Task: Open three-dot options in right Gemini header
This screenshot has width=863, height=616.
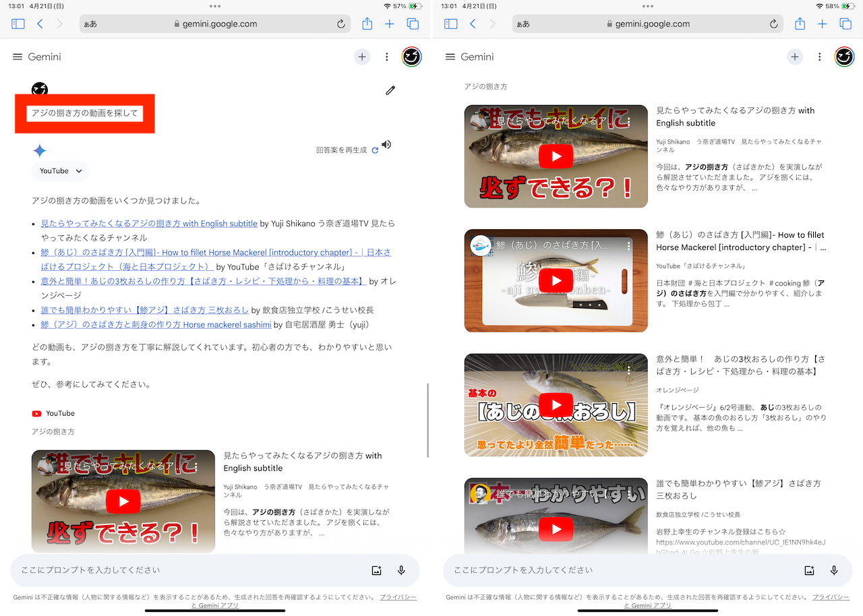Action: pyautogui.click(x=820, y=57)
